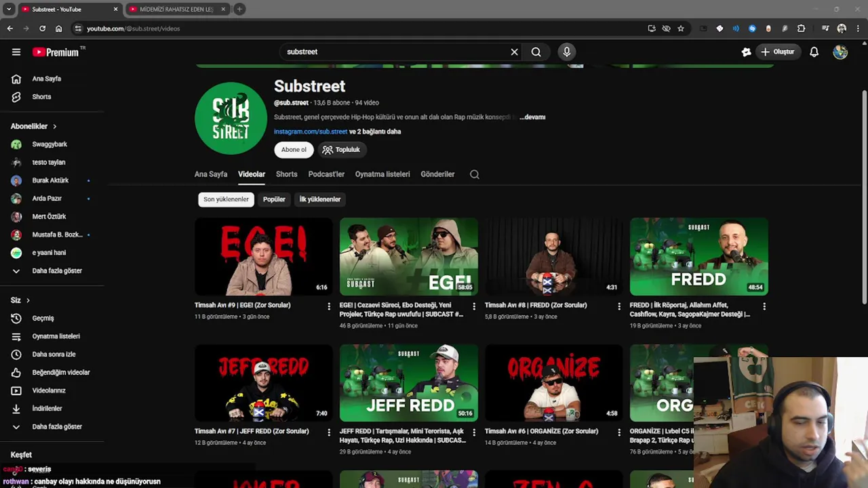Image resolution: width=868 pixels, height=488 pixels.
Task: Select the İlk yüklenenler filter chip
Action: pyautogui.click(x=320, y=199)
